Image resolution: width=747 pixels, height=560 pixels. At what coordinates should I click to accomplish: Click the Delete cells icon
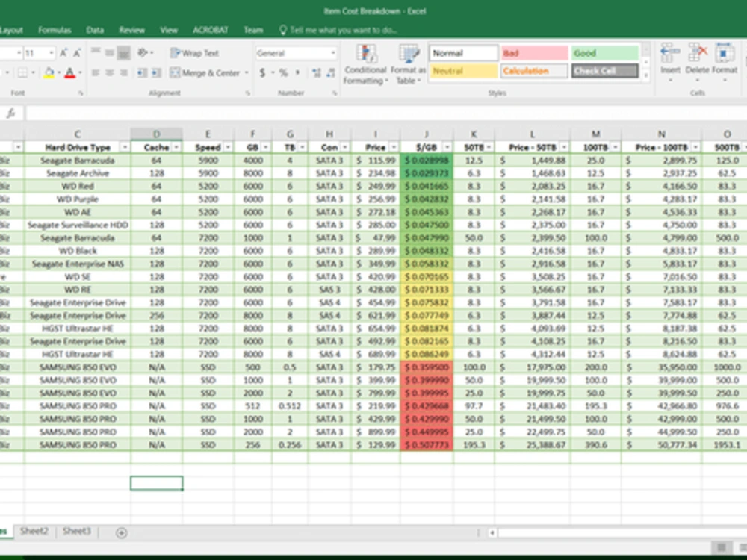697,62
